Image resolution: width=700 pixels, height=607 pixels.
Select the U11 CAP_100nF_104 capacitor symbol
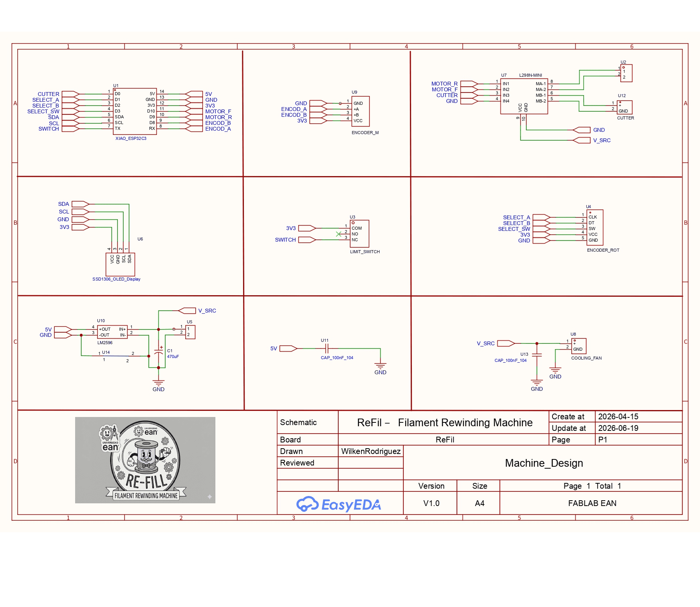tap(327, 349)
